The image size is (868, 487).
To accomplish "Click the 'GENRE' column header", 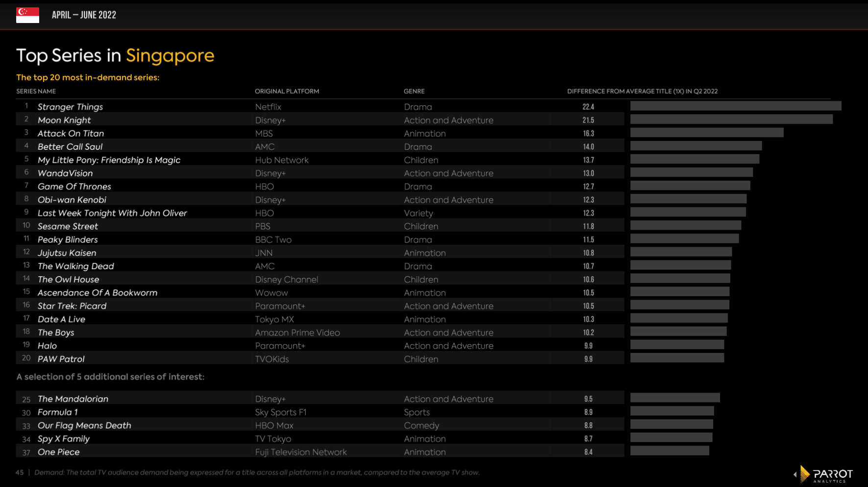I will 414,92.
